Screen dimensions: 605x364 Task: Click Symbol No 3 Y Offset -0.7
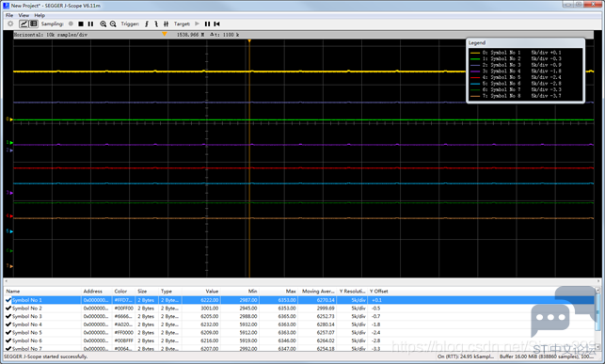pos(375,316)
